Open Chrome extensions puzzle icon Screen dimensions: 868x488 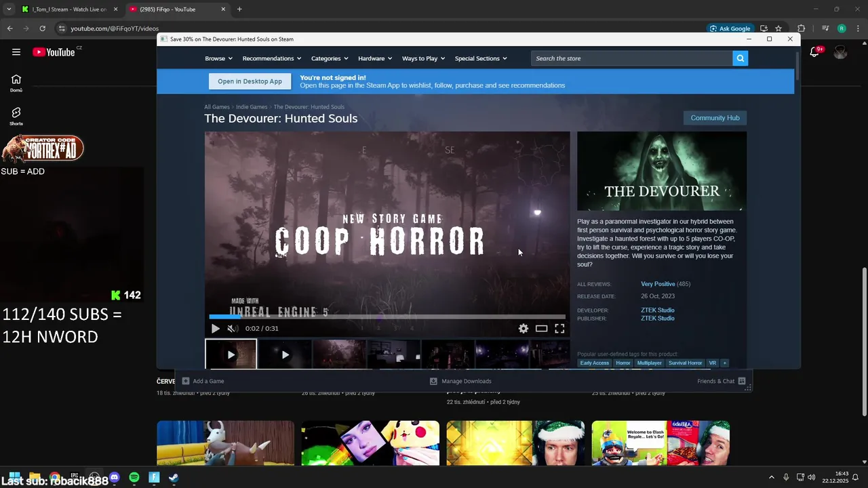[x=802, y=28]
